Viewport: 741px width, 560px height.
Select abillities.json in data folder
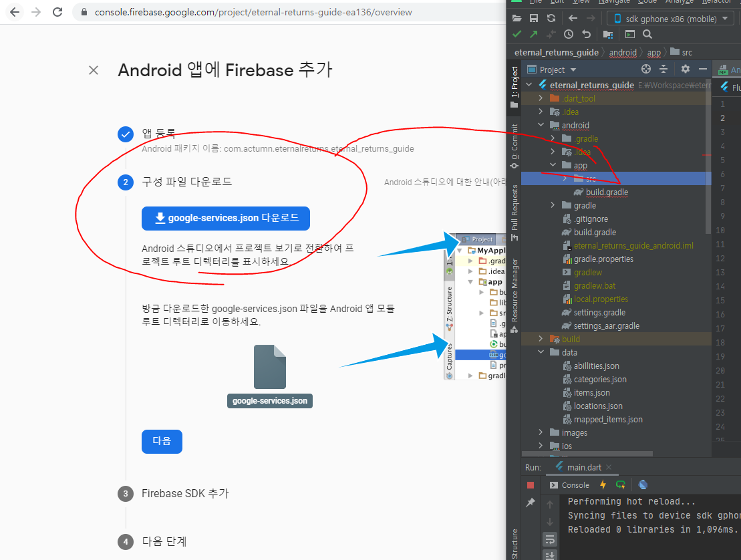click(597, 366)
